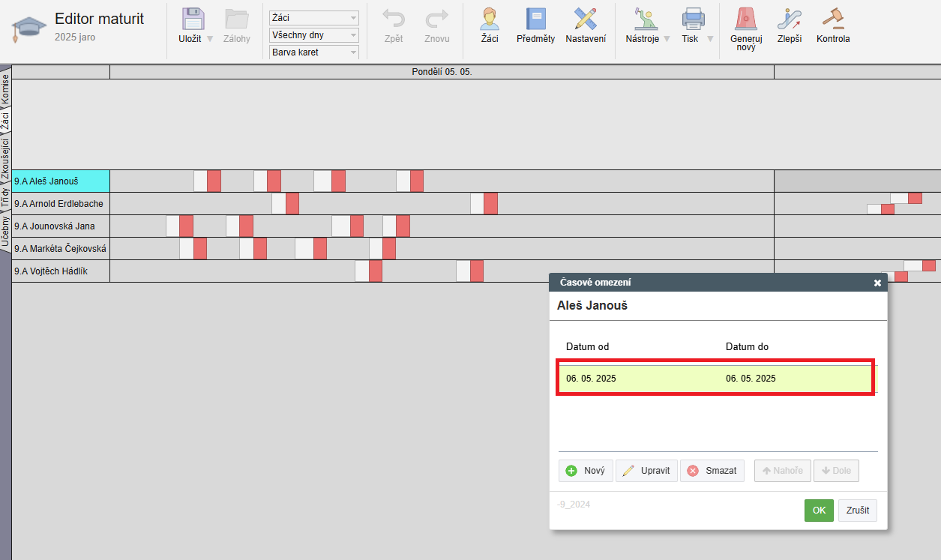Click Smazat to delete restriction
The height and width of the screenshot is (560, 941).
pyautogui.click(x=712, y=471)
